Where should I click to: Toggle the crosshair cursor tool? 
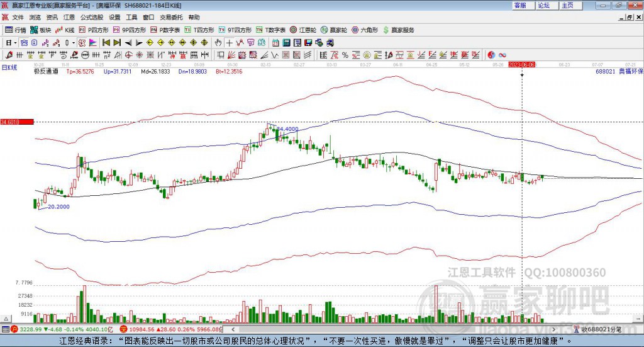pos(229,43)
